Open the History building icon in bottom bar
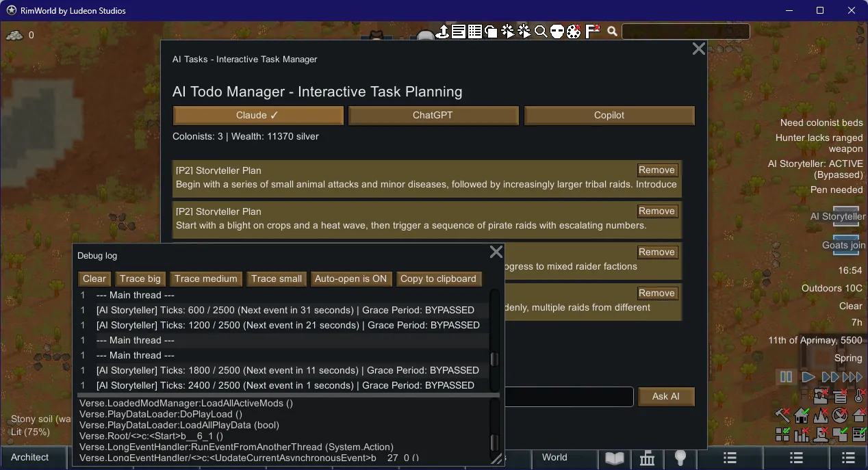This screenshot has height=470, width=868. click(647, 458)
